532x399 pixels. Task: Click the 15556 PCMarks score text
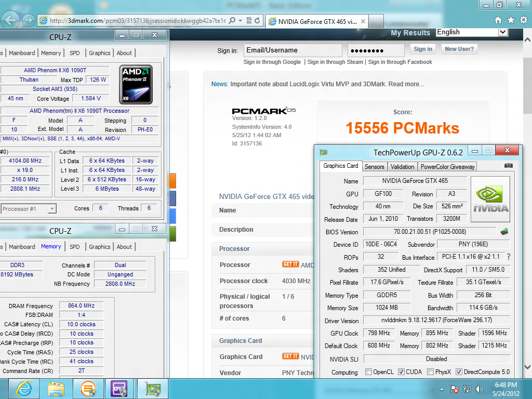[x=403, y=128]
